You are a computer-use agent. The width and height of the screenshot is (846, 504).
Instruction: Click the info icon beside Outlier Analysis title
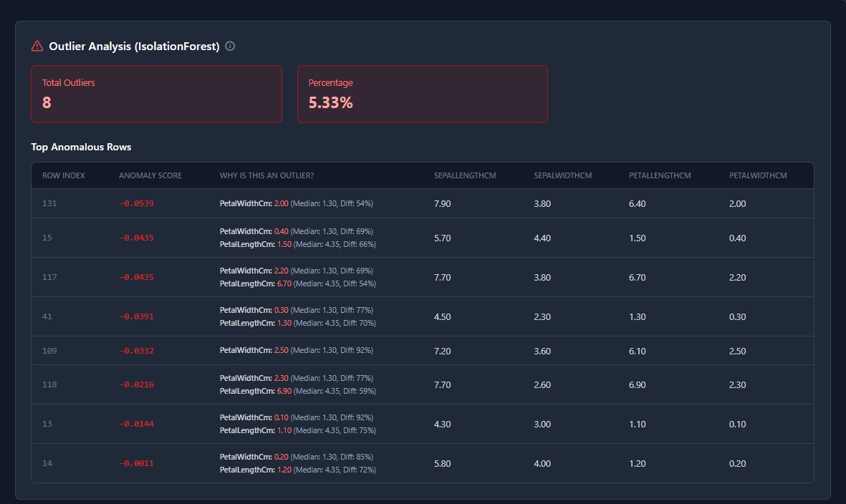tap(230, 47)
